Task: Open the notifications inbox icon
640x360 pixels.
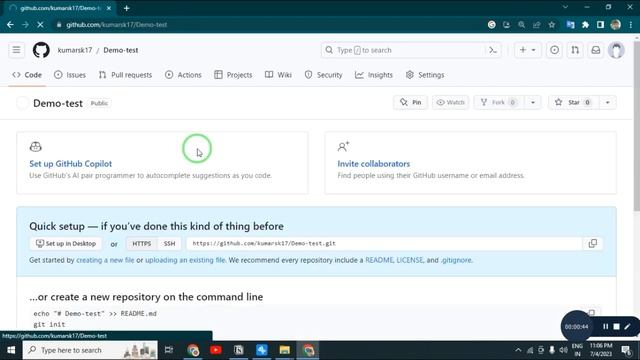Action: (596, 50)
